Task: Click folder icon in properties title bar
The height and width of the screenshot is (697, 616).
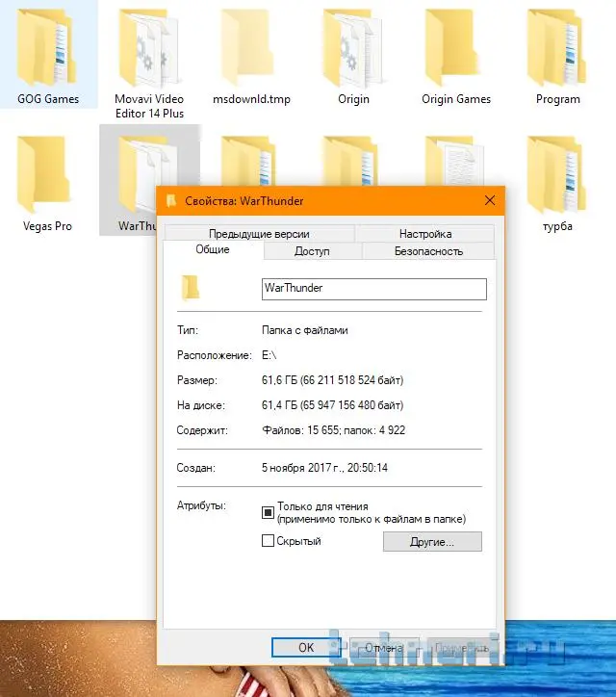Action: [171, 201]
